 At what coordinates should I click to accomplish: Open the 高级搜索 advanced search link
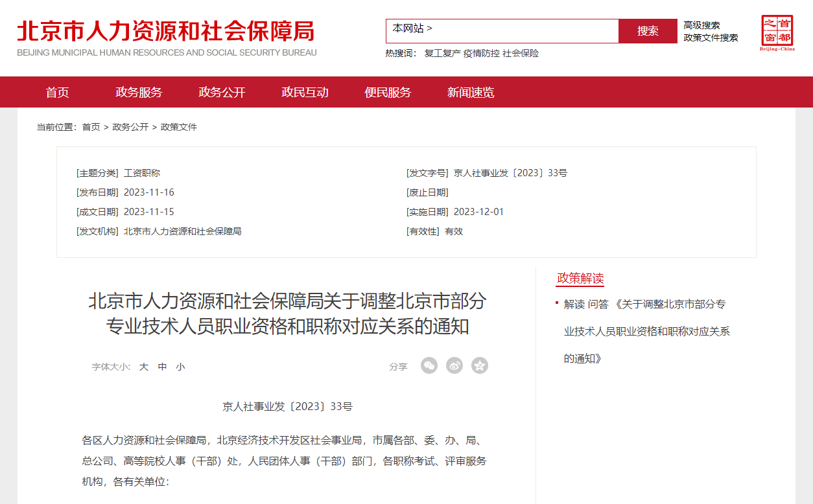point(701,25)
